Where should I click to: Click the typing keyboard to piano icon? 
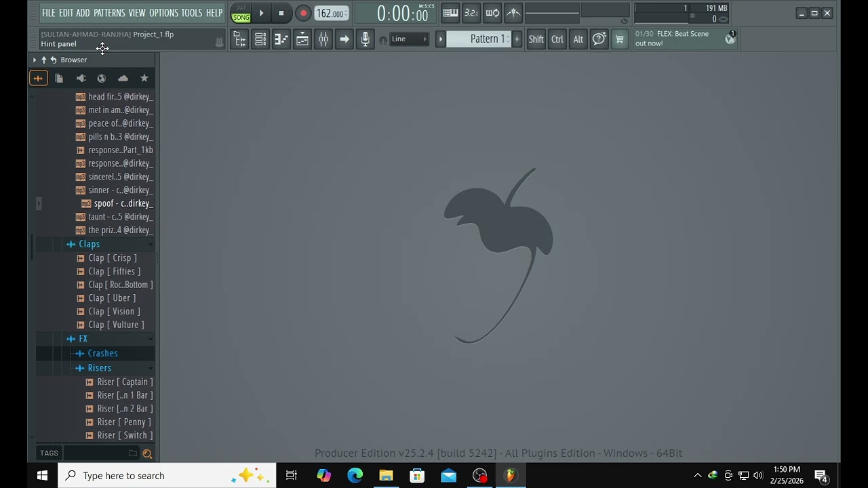coord(450,13)
